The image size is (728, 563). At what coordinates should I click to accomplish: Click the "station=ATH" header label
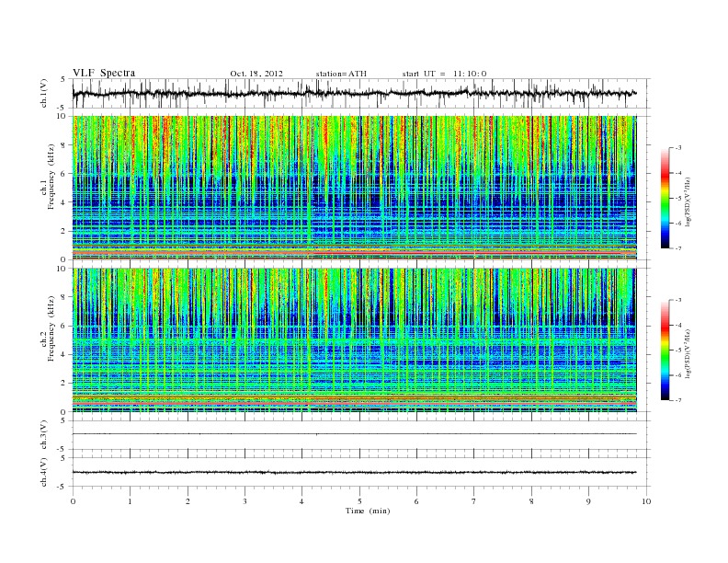[x=341, y=74]
